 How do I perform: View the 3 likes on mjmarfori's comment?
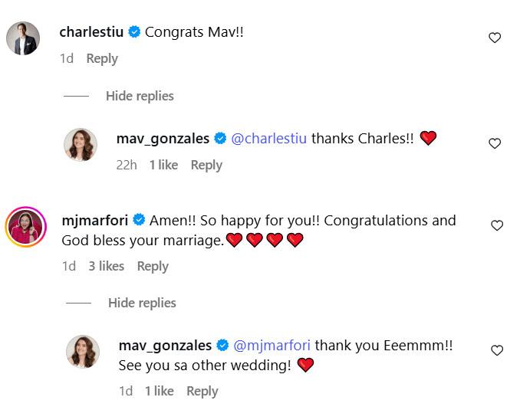pos(106,266)
